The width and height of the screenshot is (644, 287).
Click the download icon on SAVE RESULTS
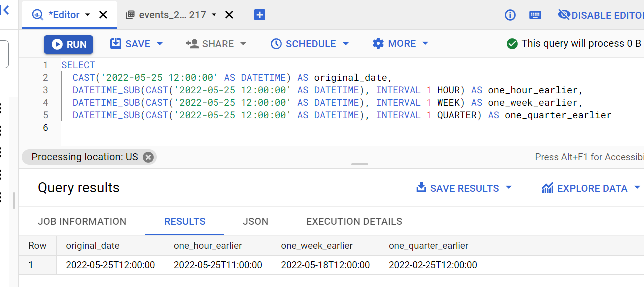[421, 188]
